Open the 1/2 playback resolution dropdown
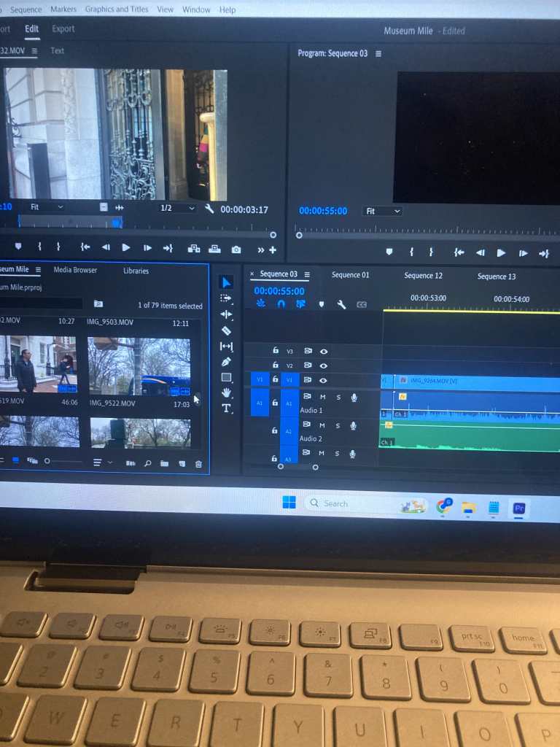 coord(177,209)
